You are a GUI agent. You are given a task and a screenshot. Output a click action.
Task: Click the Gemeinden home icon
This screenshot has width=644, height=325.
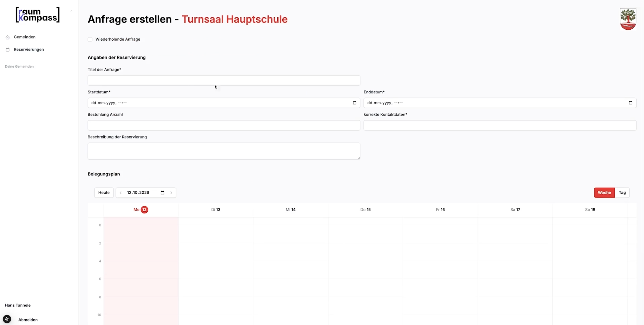(x=8, y=37)
